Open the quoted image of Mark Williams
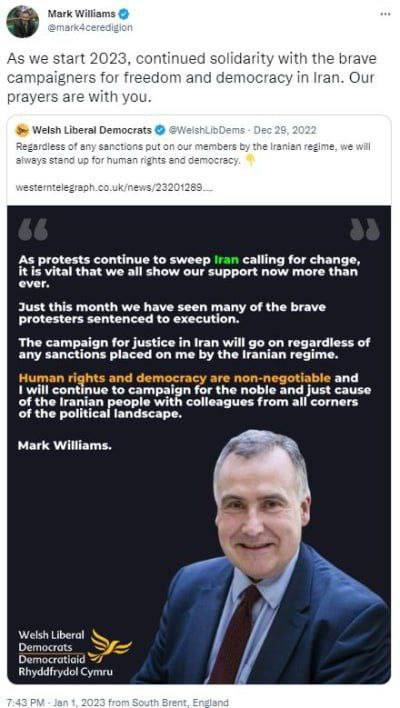 (199, 445)
